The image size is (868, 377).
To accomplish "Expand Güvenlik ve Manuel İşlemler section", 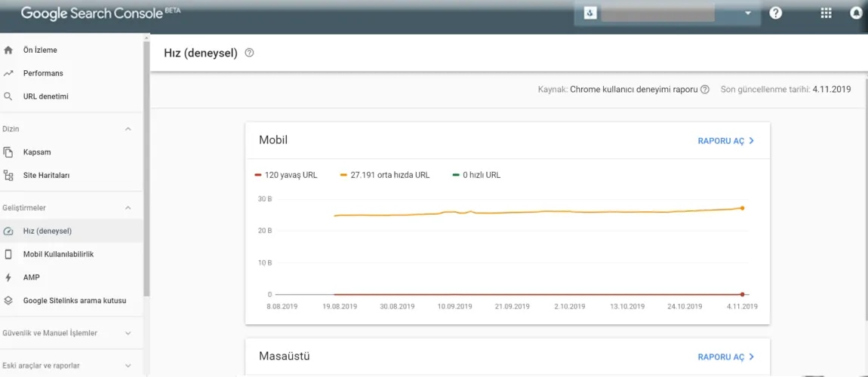I will 128,333.
